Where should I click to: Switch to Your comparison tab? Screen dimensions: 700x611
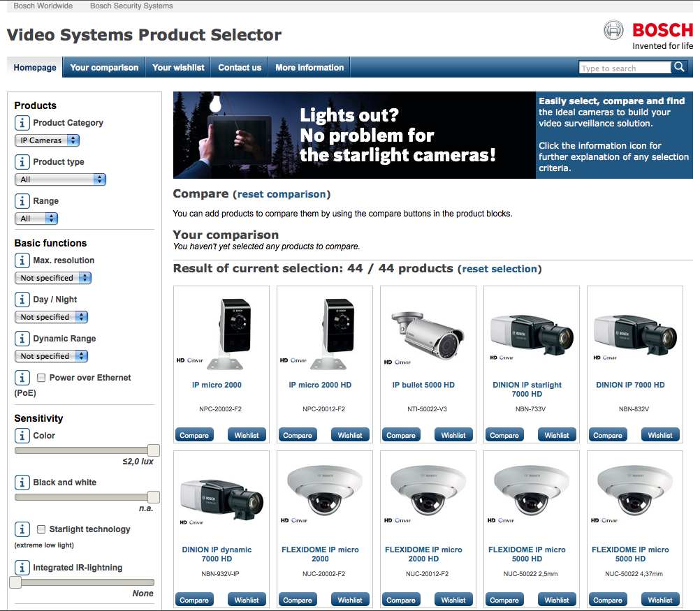[104, 68]
